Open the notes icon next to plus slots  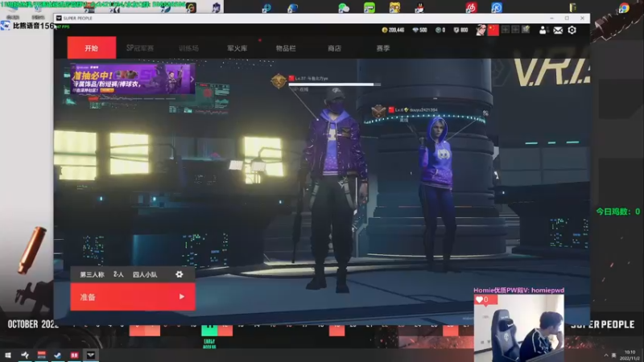[x=526, y=30]
